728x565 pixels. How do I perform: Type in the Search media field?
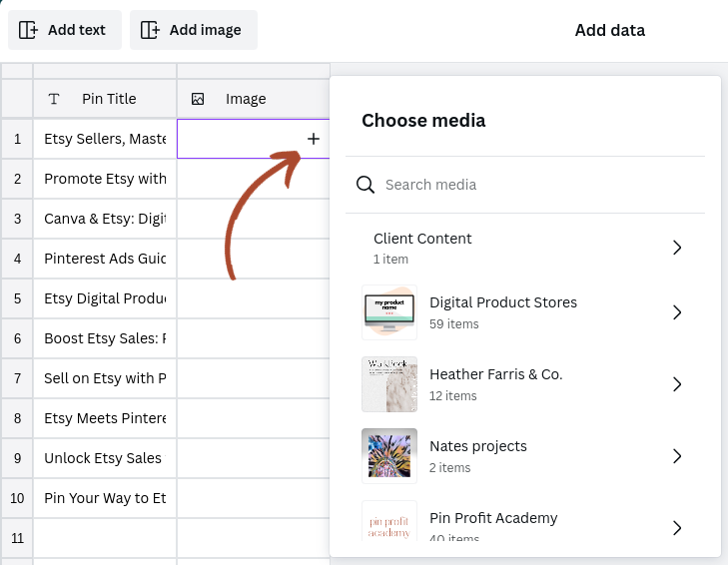539,185
